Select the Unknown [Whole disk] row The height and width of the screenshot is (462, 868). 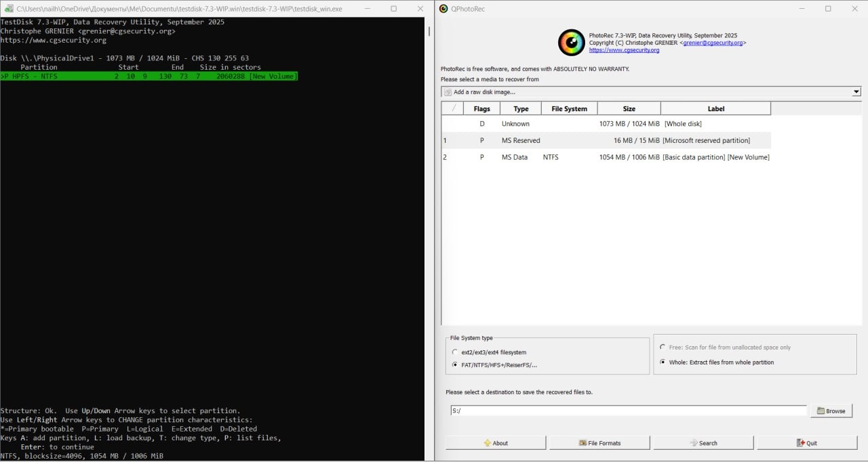pyautogui.click(x=606, y=124)
